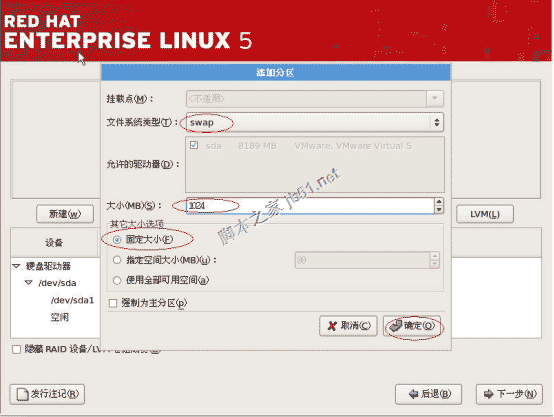This screenshot has width=554, height=417.
Task: Click the OK (O) button
Action: click(x=412, y=325)
